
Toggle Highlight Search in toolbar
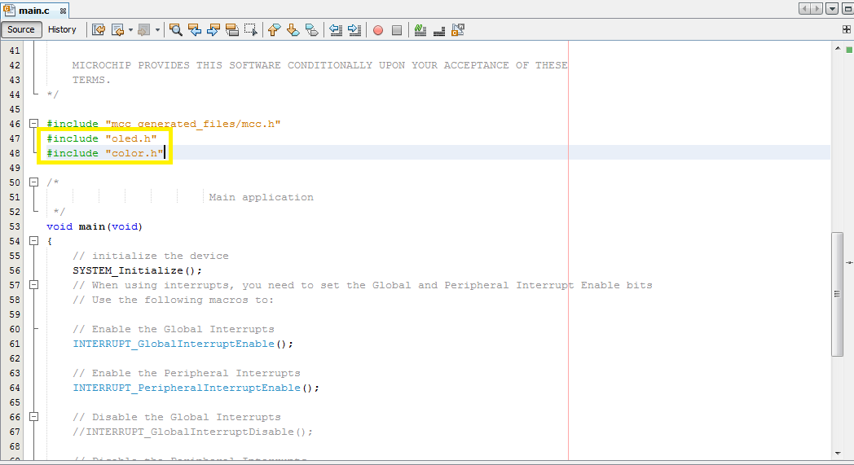click(x=232, y=30)
